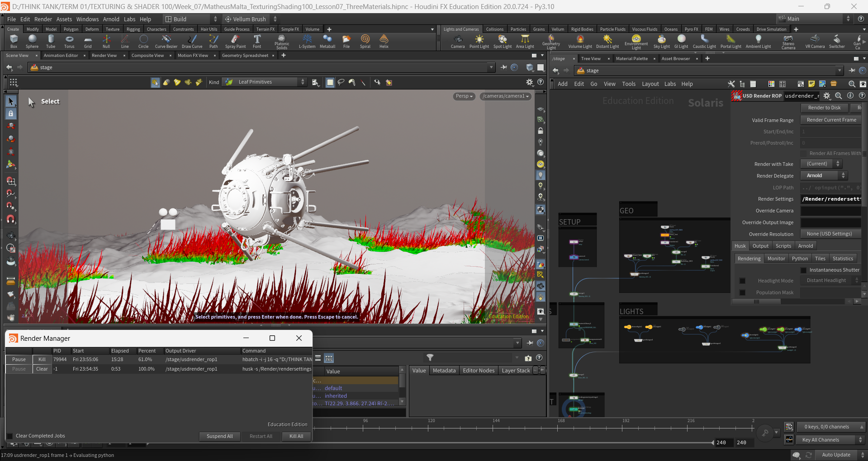Add a Point Light from the shelf

coord(479,41)
